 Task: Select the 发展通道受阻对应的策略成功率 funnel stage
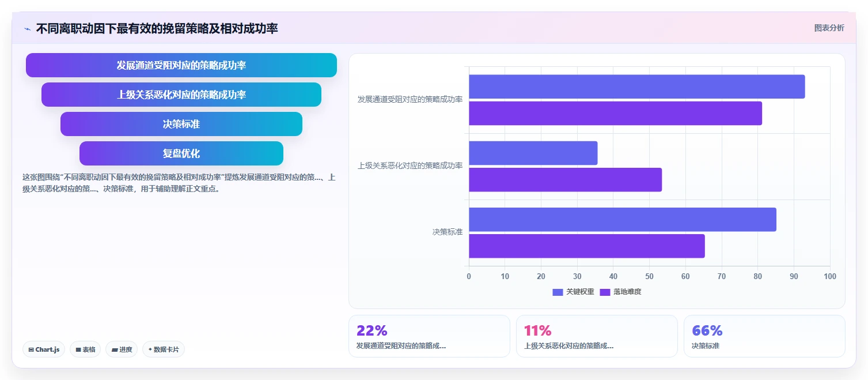click(x=181, y=65)
